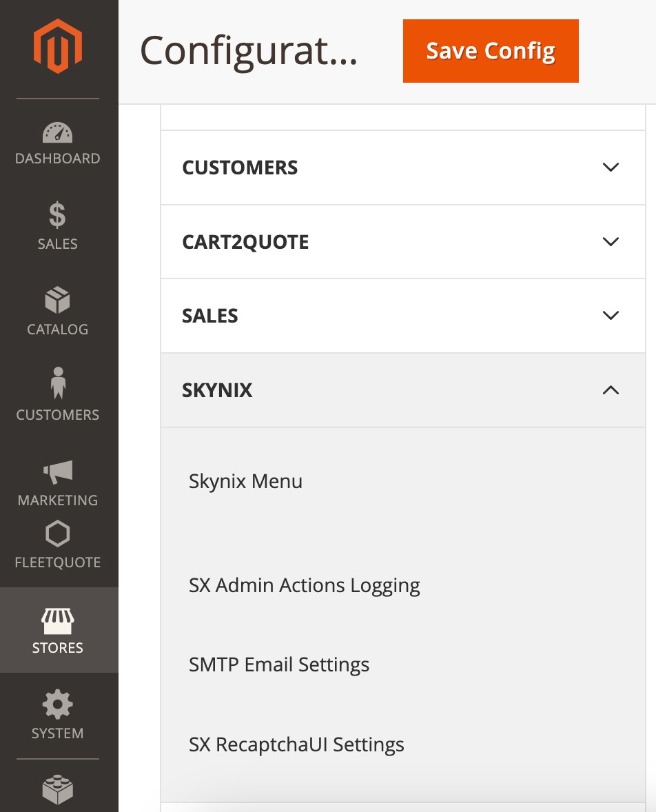Open SX Admin Actions Logging settings
The image size is (656, 812).
305,585
